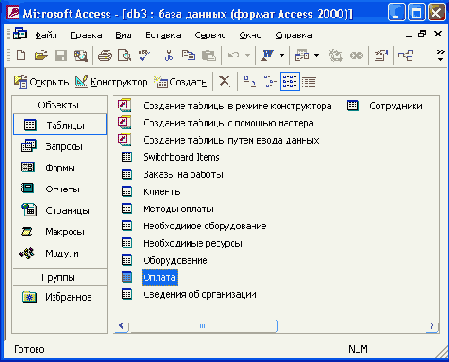
Task: Open Print Preview from toolbar
Action: pos(124,55)
